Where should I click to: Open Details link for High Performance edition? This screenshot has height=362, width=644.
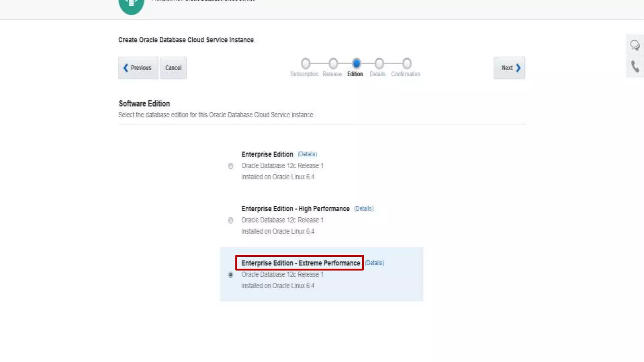coord(364,208)
